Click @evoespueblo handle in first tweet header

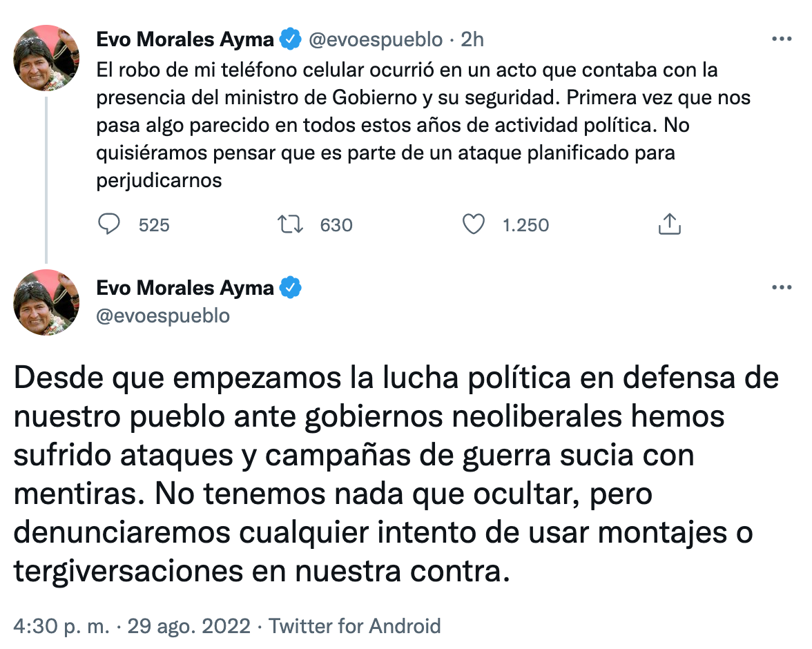(375, 39)
